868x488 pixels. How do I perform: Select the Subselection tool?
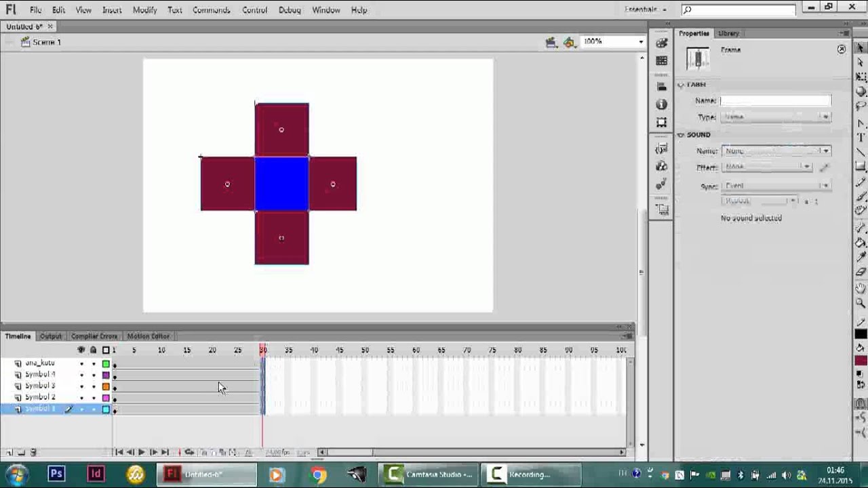click(861, 62)
